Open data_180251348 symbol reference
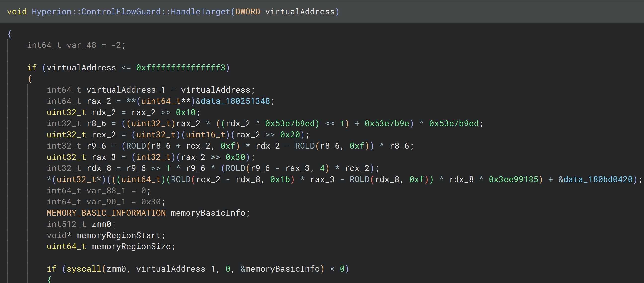 (235, 101)
